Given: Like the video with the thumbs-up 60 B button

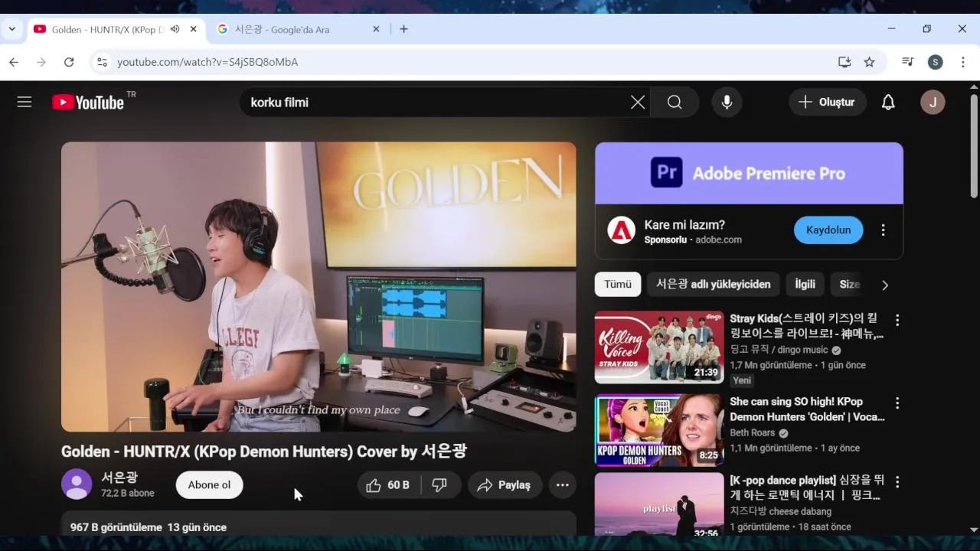Looking at the screenshot, I should 387,485.
